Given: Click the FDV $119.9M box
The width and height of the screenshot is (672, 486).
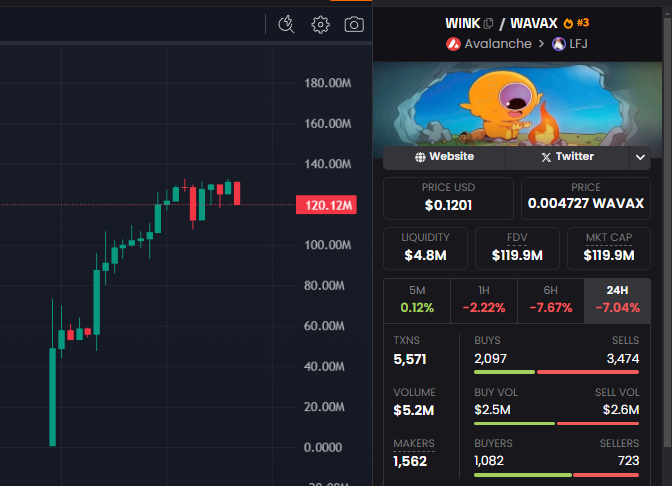Looking at the screenshot, I should point(517,248).
